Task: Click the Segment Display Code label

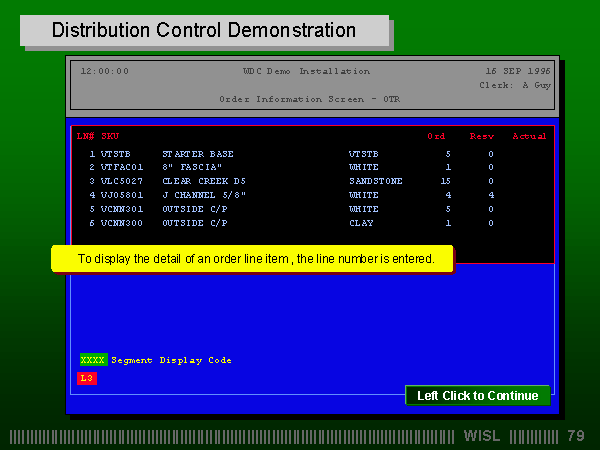Action: 171,360
